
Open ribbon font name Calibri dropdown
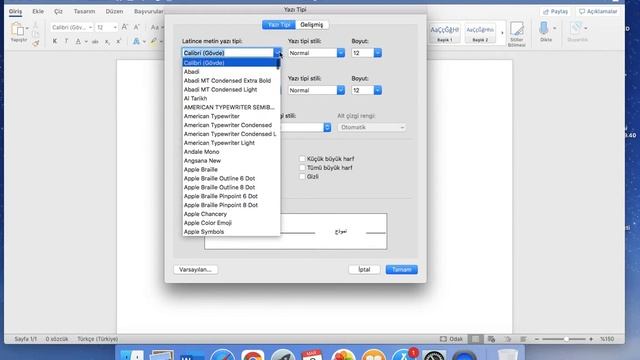[x=90, y=27]
